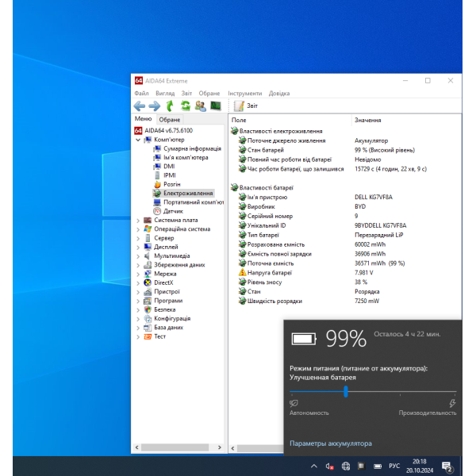Image resolution: width=476 pixels, height=476 pixels.
Task: Open Параметры аккумулятора link
Action: pos(331,443)
